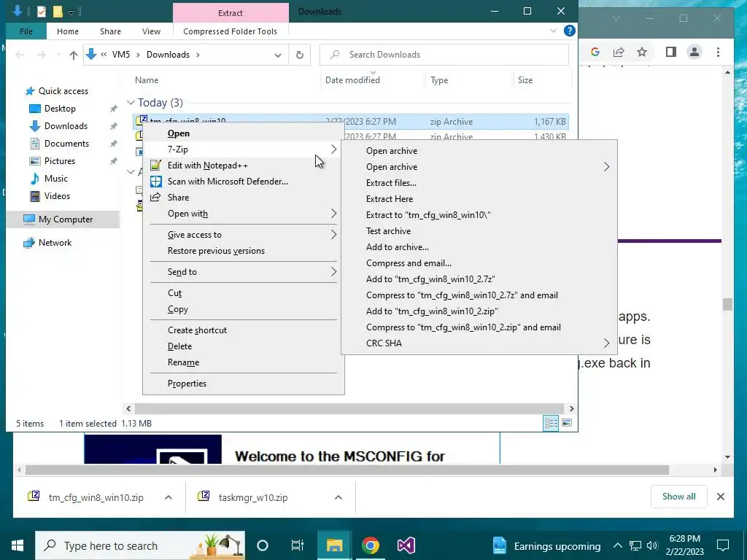Open options for tm_cfg_win8_win10.zip download
Image resolution: width=747 pixels, height=560 pixels.
pos(169,497)
